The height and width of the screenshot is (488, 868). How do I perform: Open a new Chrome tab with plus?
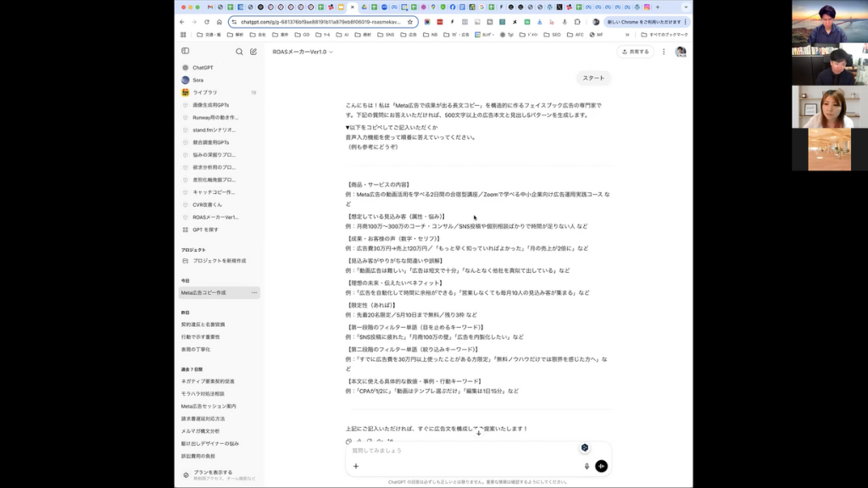click(x=658, y=7)
